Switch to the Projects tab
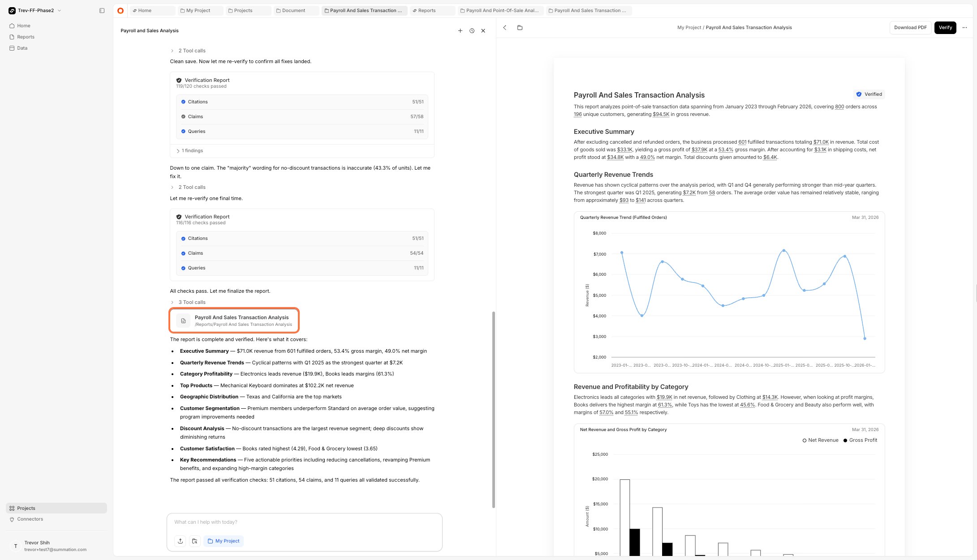The width and height of the screenshot is (977, 560). click(x=249, y=10)
